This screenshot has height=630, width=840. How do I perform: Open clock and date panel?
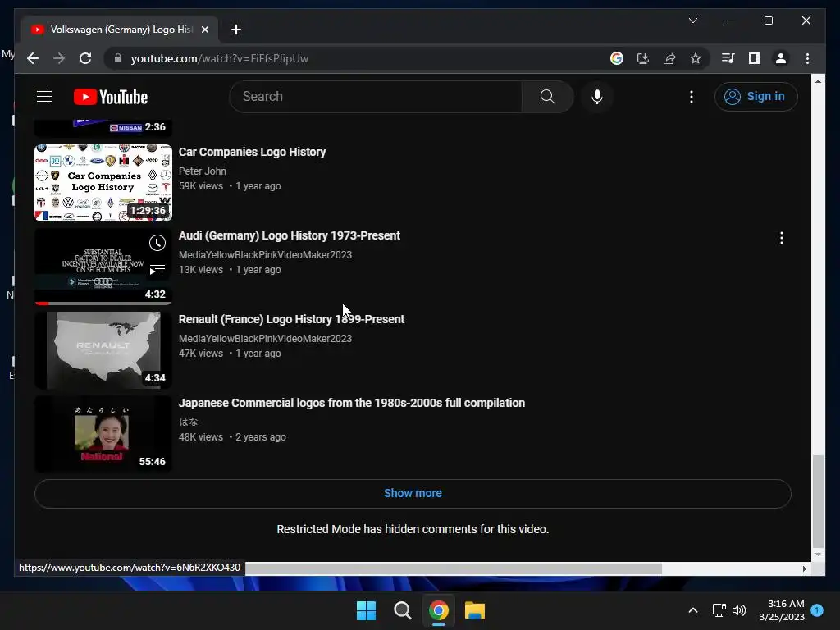(x=782, y=610)
